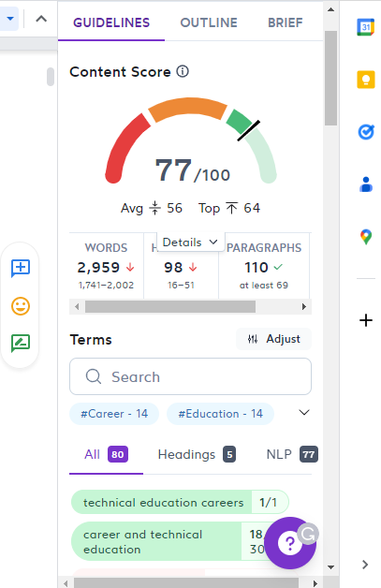Click the suggest edits icon

point(21,343)
